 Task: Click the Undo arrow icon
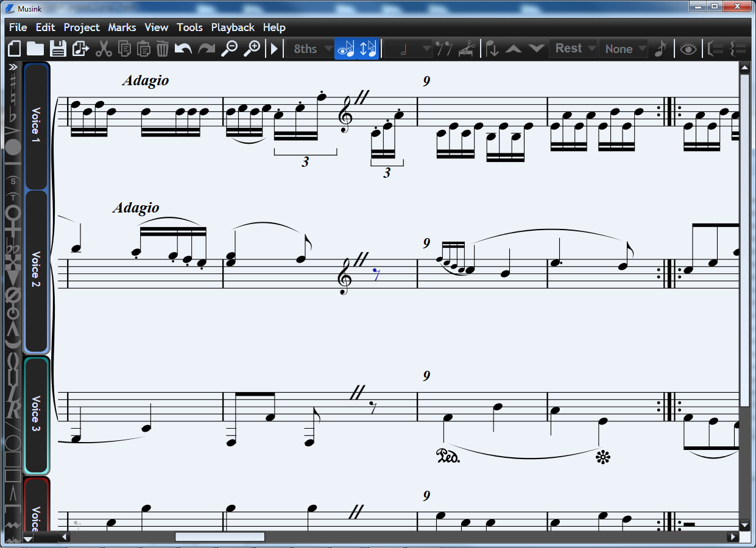(183, 49)
